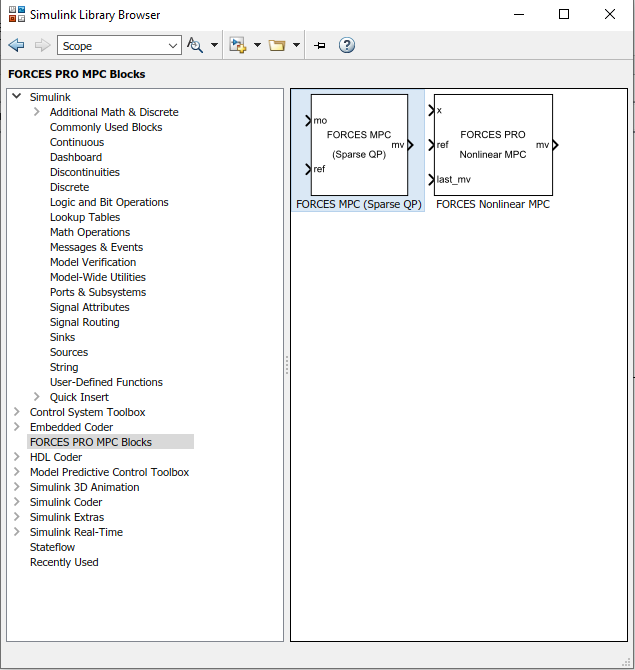Expand the Quick Insert node
The image size is (635, 670).
37,397
